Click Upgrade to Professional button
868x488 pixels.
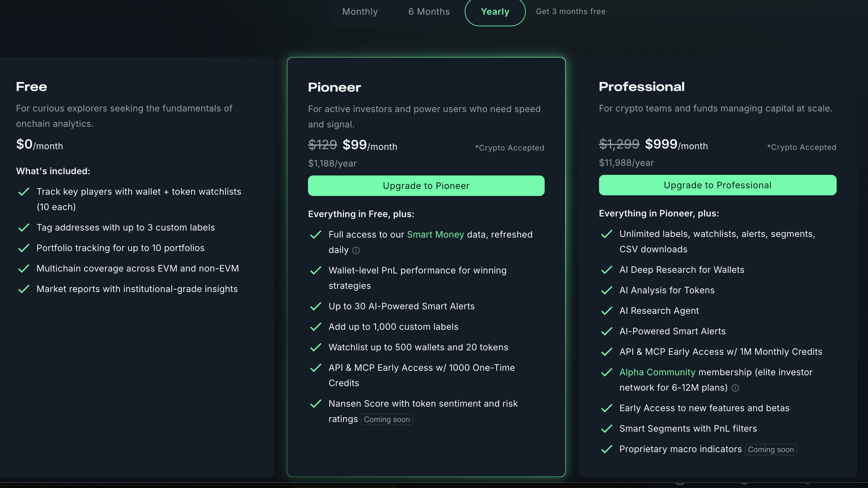click(717, 185)
